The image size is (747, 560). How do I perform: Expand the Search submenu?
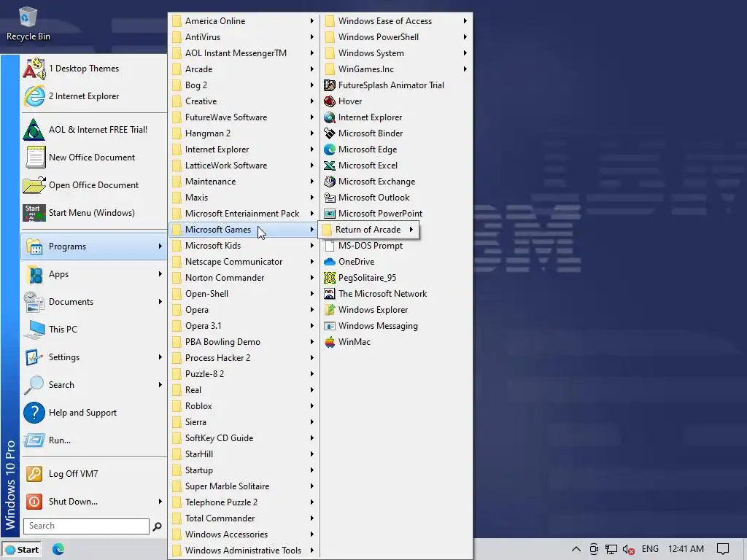tap(94, 385)
